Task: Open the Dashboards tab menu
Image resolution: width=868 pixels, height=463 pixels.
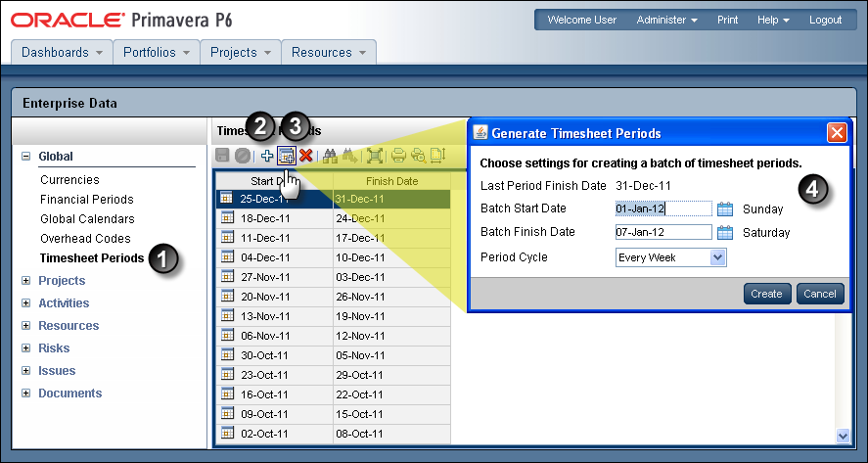Action: pyautogui.click(x=62, y=52)
